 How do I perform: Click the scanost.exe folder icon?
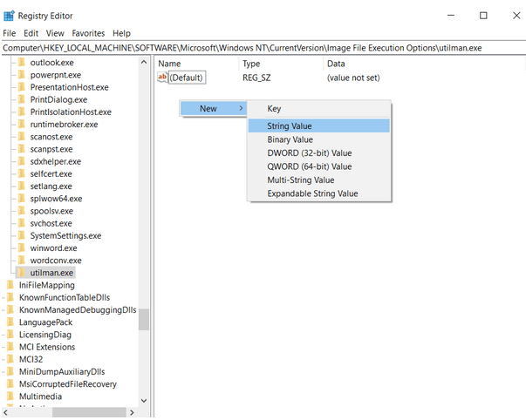(x=22, y=137)
